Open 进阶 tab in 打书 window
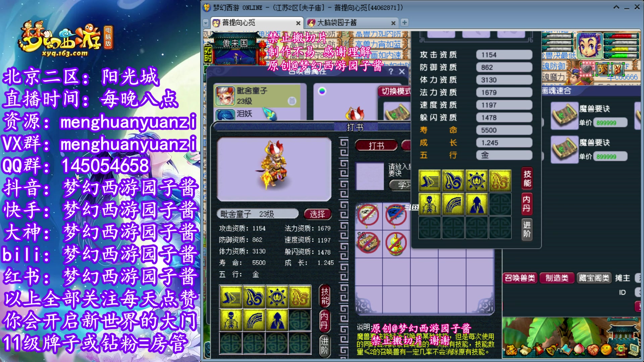The image size is (644, 362). pos(325,346)
